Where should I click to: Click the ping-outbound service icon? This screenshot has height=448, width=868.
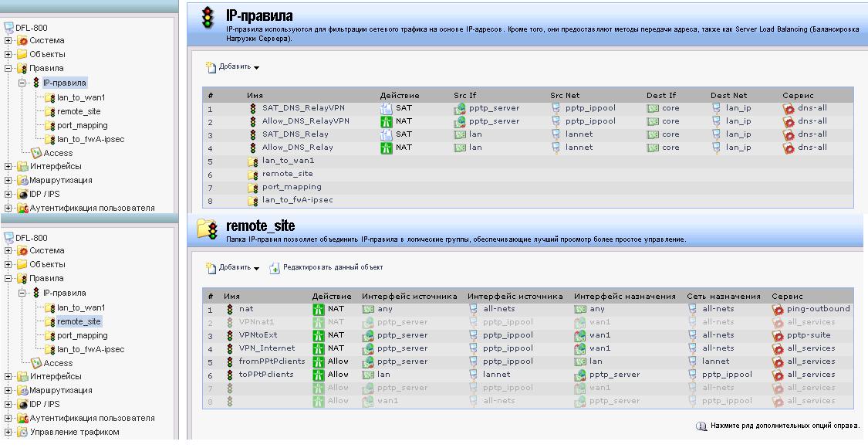click(x=778, y=309)
